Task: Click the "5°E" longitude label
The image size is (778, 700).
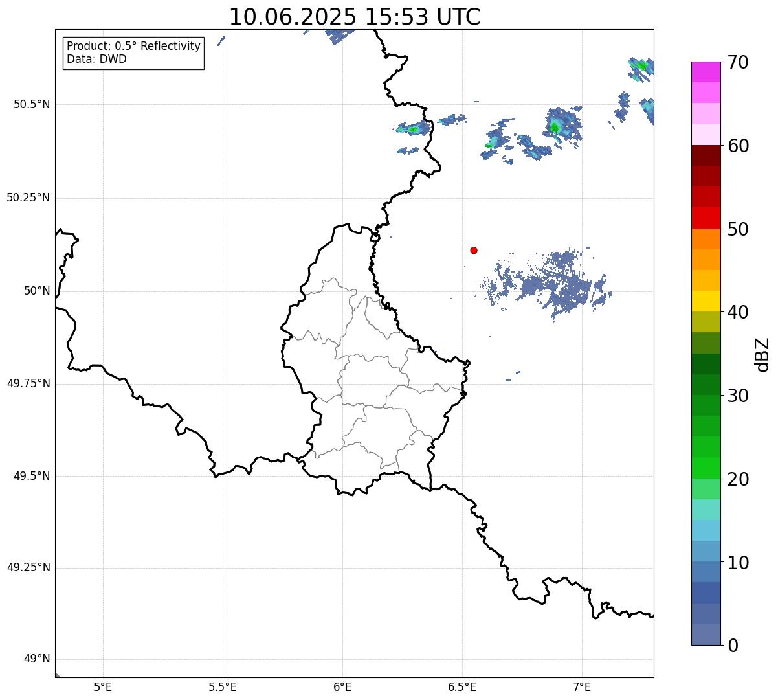Action: 103,686
